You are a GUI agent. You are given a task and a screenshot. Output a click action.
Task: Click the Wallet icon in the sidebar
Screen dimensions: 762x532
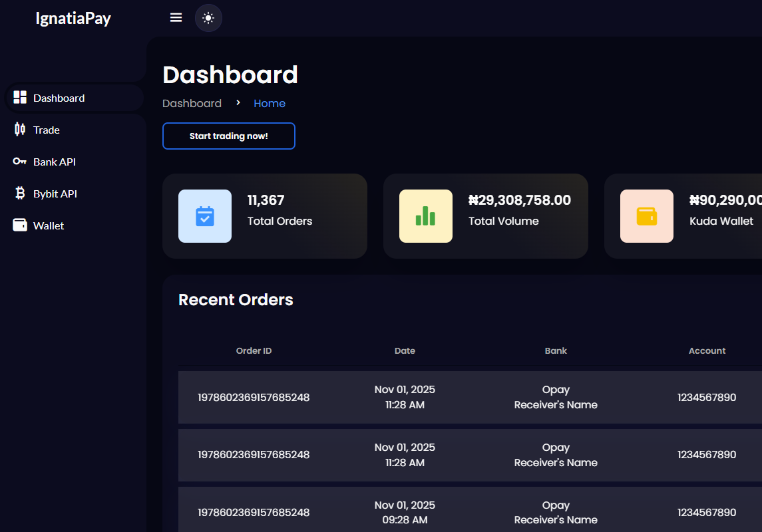tap(20, 225)
